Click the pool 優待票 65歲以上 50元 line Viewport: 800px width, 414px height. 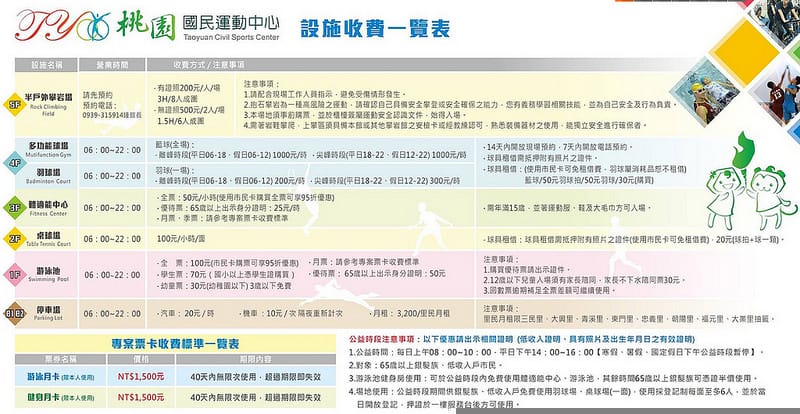(x=377, y=274)
